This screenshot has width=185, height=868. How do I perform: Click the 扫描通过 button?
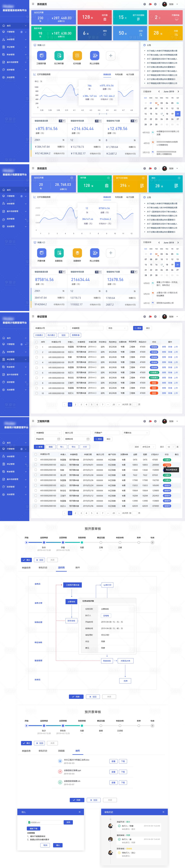39,335
